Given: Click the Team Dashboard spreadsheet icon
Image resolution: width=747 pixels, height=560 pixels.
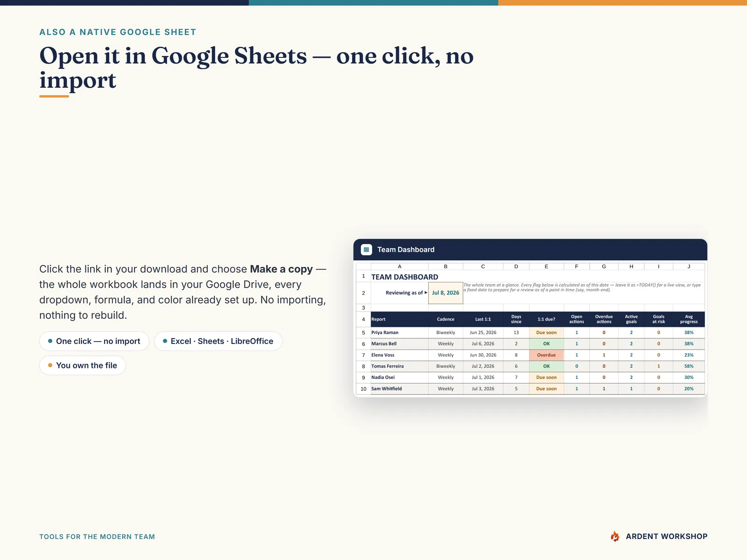Looking at the screenshot, I should [366, 250].
